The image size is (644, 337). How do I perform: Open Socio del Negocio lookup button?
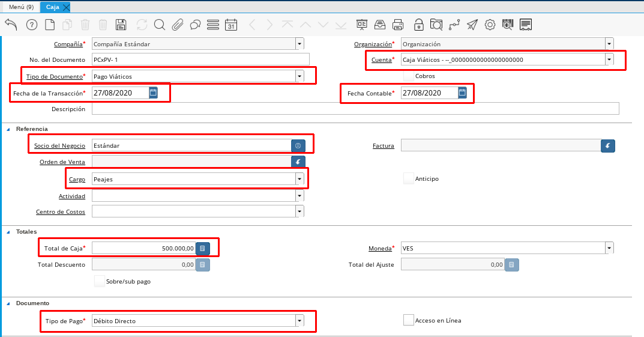[298, 145]
